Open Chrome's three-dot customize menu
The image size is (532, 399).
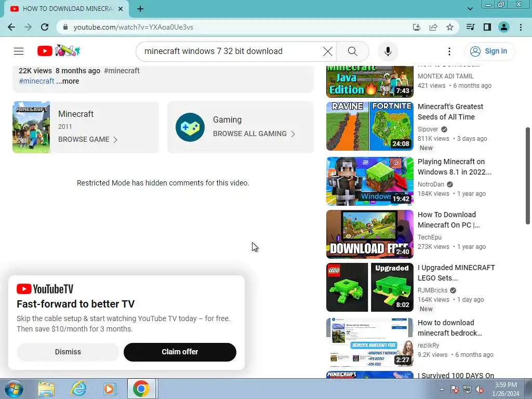pos(521,27)
